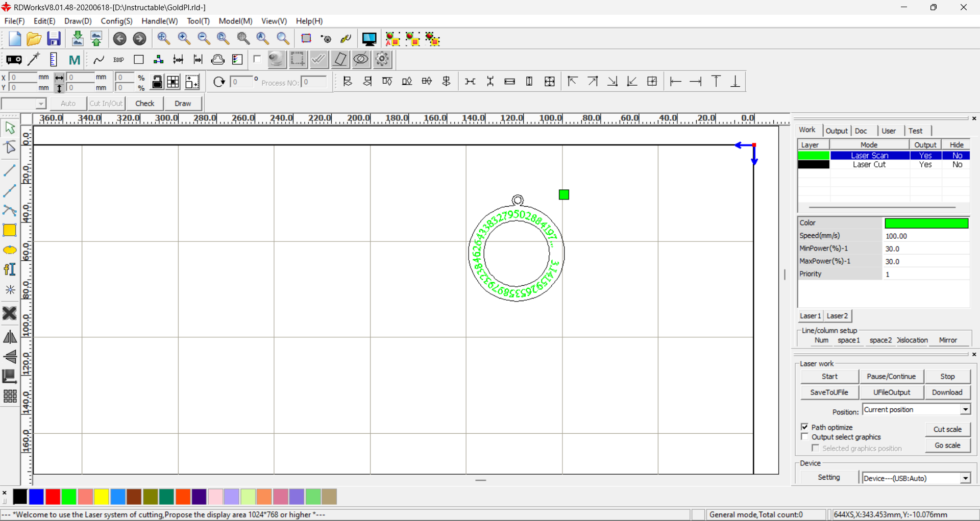Click the green Color bar in layer properties

pyautogui.click(x=926, y=223)
